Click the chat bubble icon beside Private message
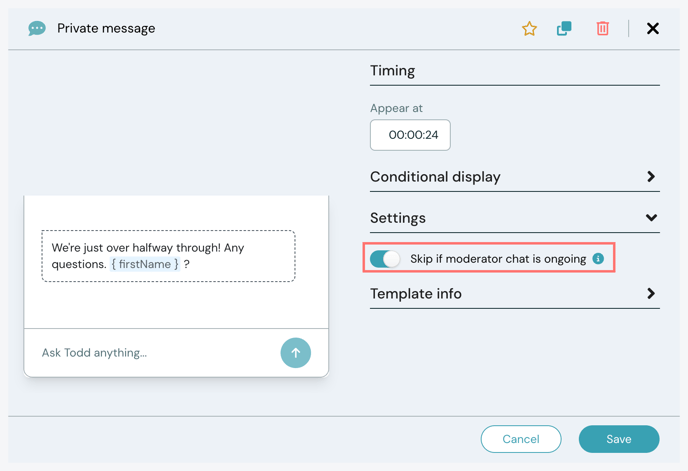688x471 pixels. (37, 29)
